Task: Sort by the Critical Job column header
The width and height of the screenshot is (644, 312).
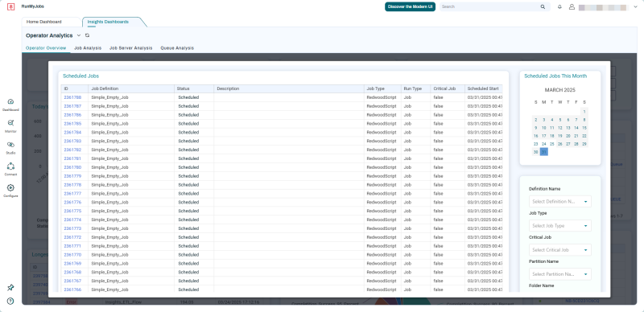Action: pos(448,88)
